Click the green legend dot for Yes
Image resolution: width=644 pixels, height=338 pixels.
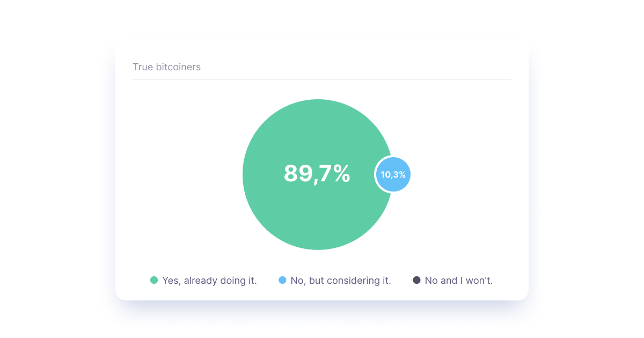154,280
